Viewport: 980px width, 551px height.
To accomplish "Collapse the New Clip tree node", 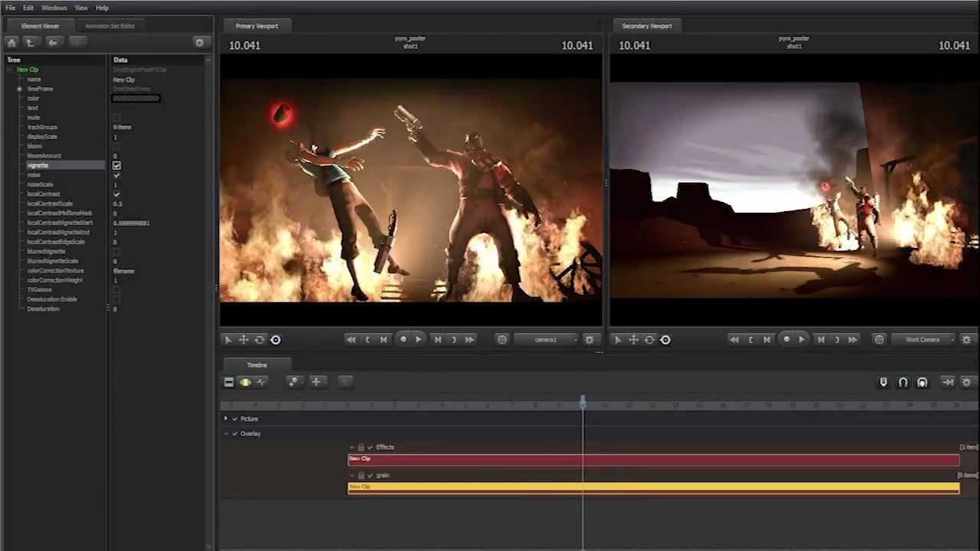I will [x=10, y=70].
